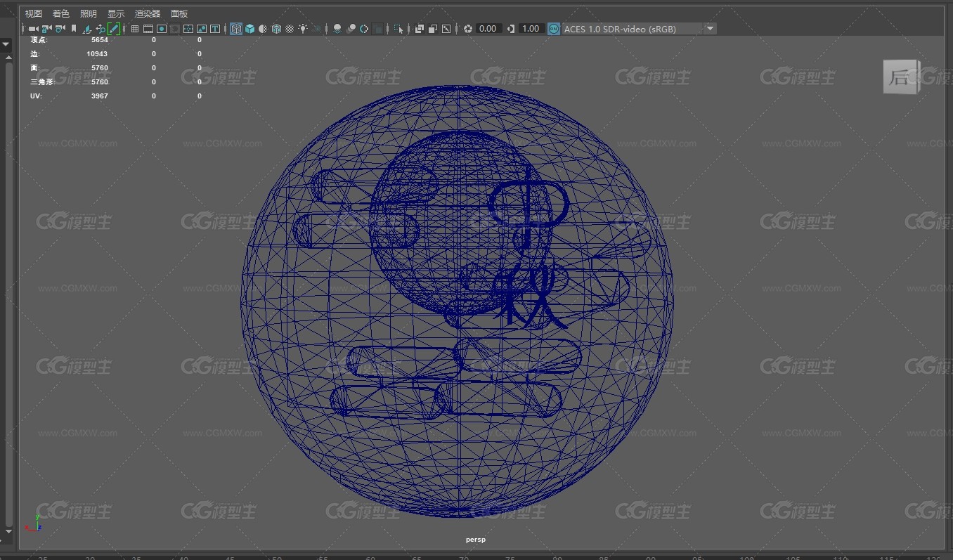The width and height of the screenshot is (953, 560).
Task: Switch to Wireframe display icon
Action: click(x=236, y=29)
